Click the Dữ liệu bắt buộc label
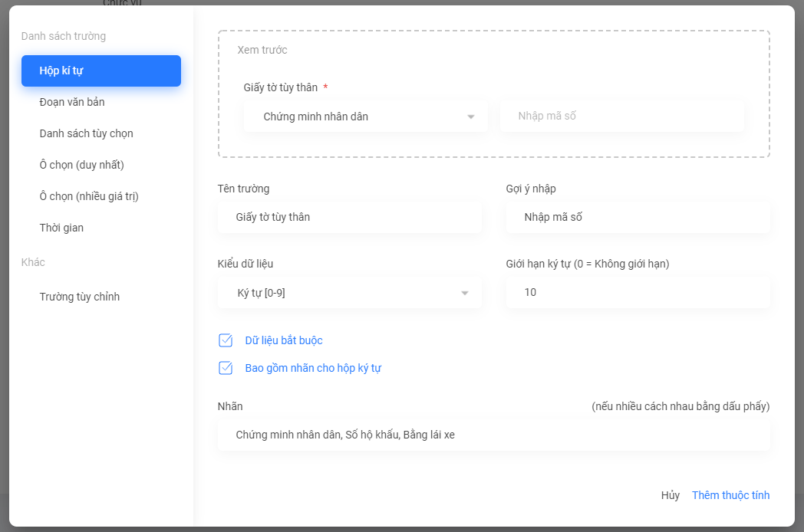Image resolution: width=804 pixels, height=532 pixels. (x=284, y=340)
